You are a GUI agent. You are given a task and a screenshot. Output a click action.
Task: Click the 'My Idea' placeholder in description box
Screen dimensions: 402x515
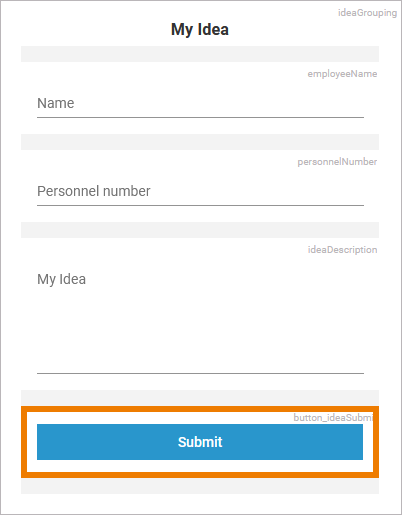coord(61,279)
